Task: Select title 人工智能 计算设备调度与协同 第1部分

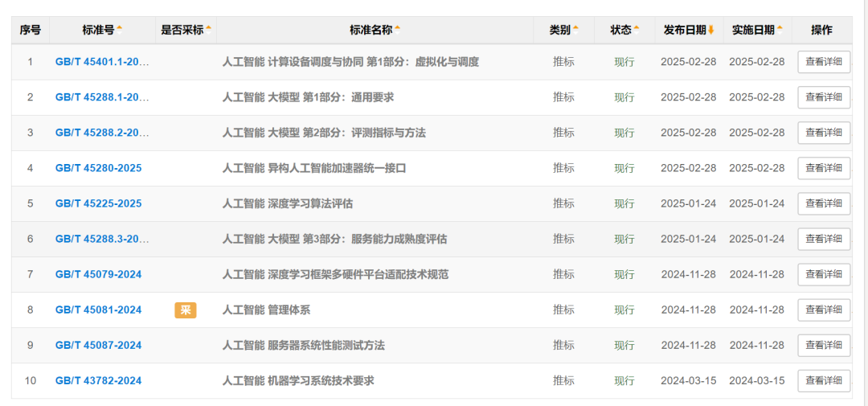Action: coord(350,62)
